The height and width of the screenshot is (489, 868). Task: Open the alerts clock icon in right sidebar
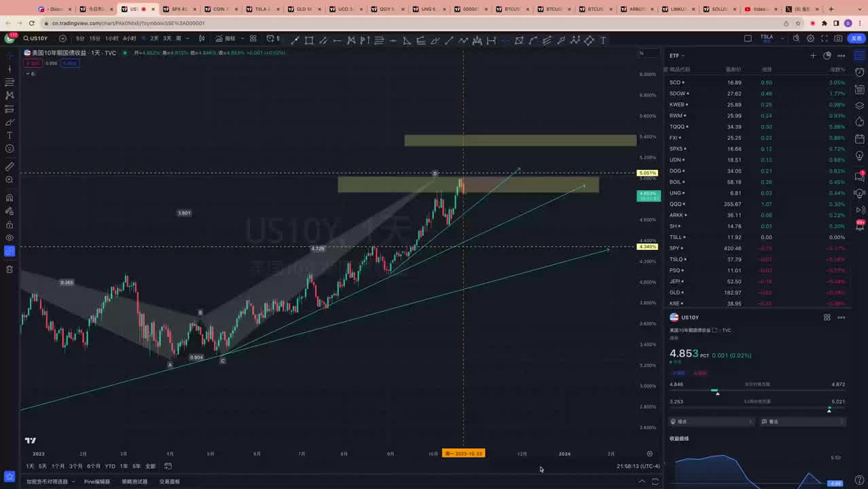(860, 72)
